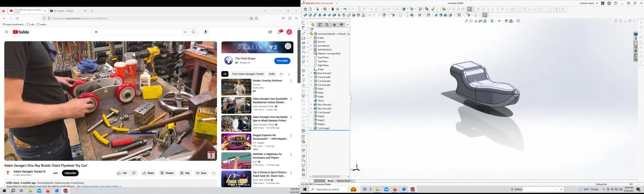Image resolution: width=644 pixels, height=194 pixels.
Task: Select the Appearances tab icon in SolidWorks panel
Action: click(341, 25)
